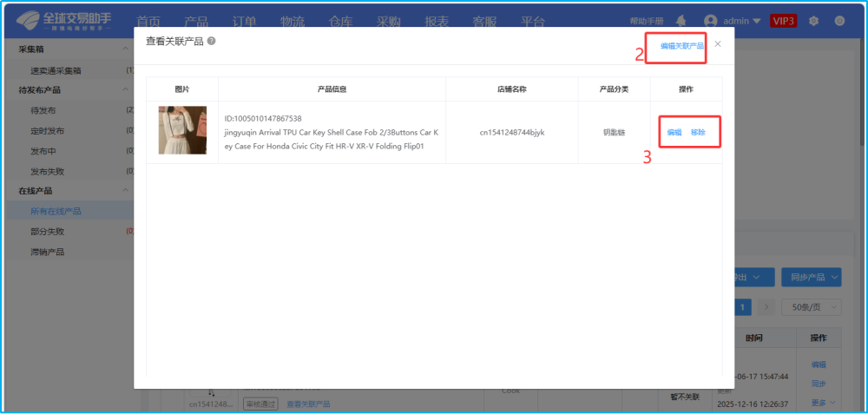Click 查看关联产品 link in background list

click(x=308, y=404)
